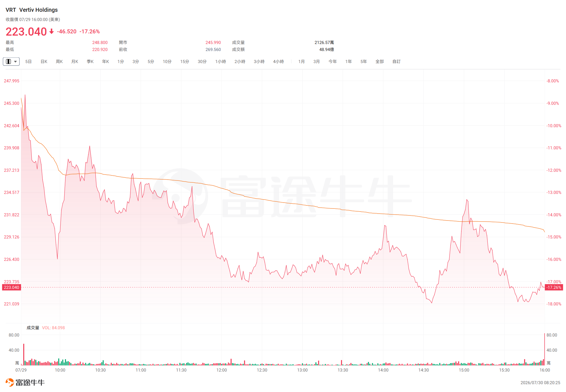The height and width of the screenshot is (392, 566).
Task: Click the 最高 value 248.800
Action: pyautogui.click(x=100, y=43)
